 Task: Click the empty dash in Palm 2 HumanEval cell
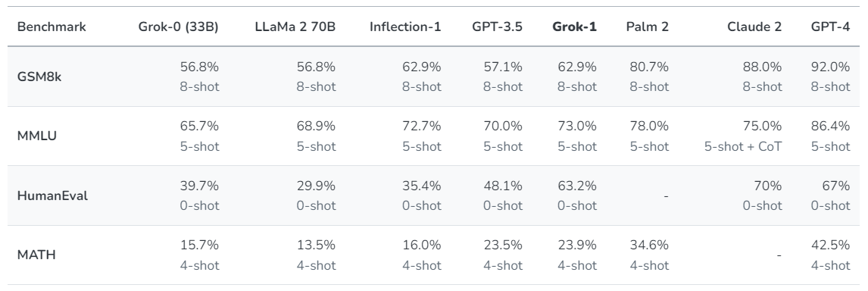[666, 196]
